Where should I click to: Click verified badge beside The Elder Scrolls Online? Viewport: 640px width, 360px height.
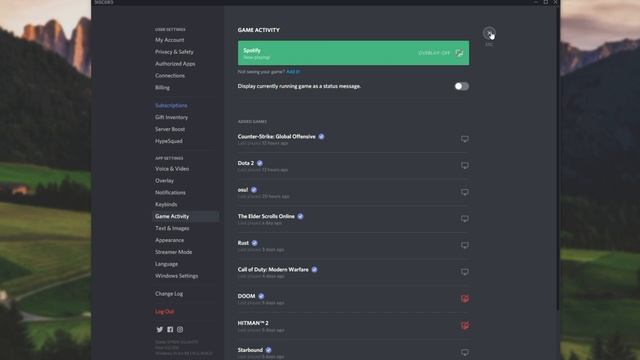click(x=300, y=216)
